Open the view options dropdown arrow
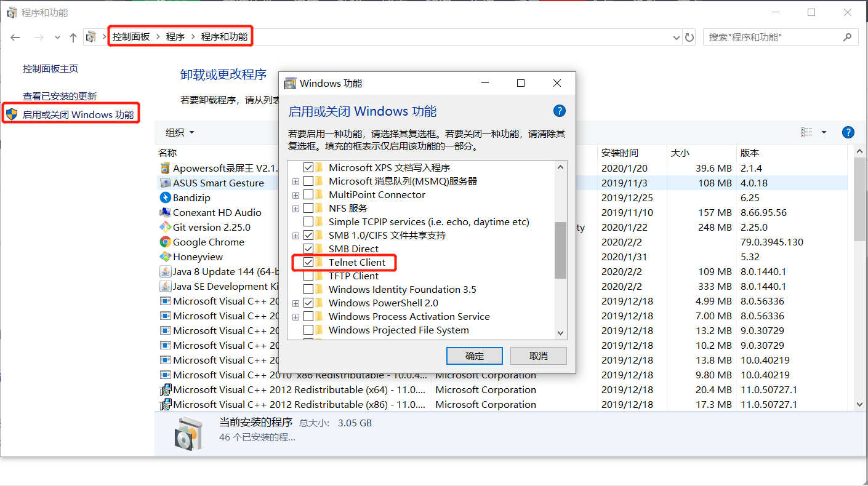 pos(824,132)
